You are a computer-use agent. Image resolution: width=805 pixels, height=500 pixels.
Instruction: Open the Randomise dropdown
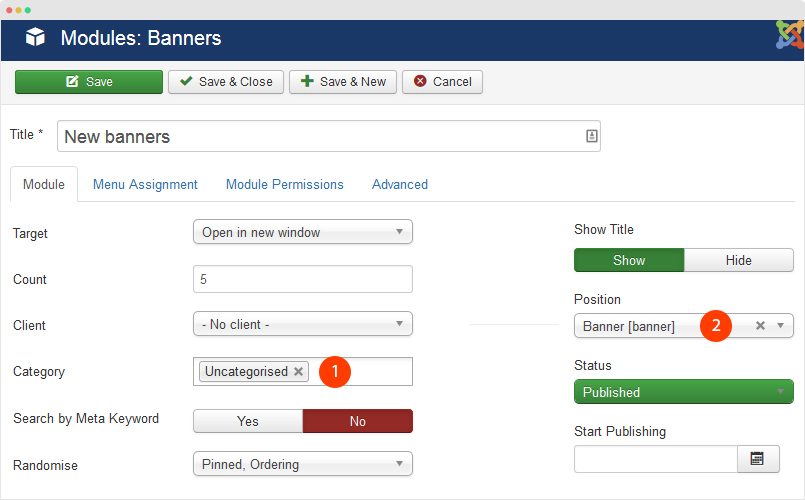[303, 464]
